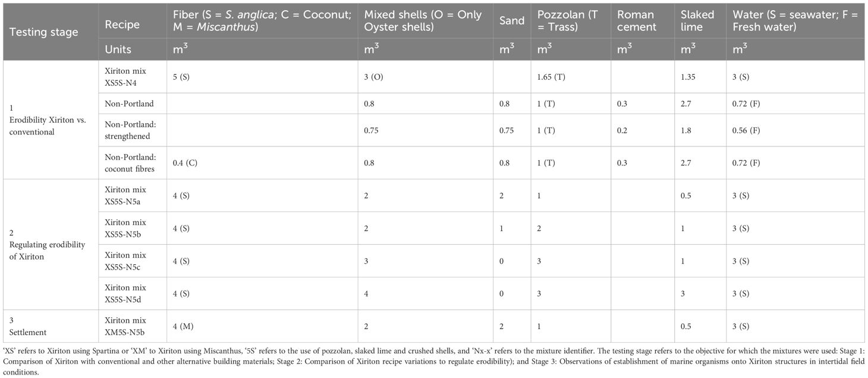The width and height of the screenshot is (868, 378).
Task: Click the Fiber column header
Action: [x=259, y=20]
